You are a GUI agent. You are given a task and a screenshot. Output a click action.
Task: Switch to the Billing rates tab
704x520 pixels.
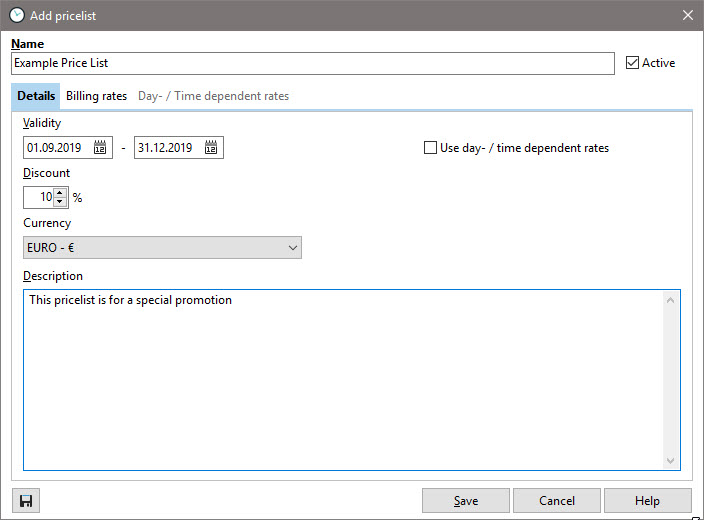[97, 97]
